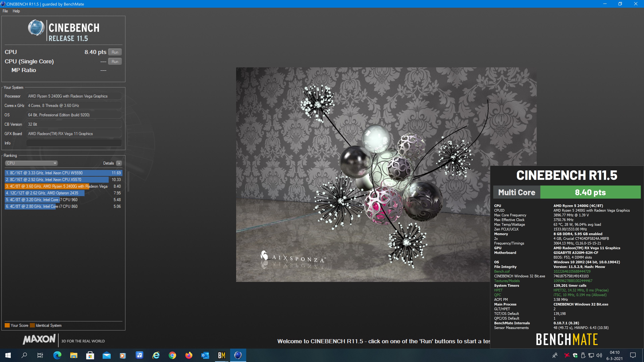Launch Firefox from the taskbar
The width and height of the screenshot is (644, 362).
189,355
